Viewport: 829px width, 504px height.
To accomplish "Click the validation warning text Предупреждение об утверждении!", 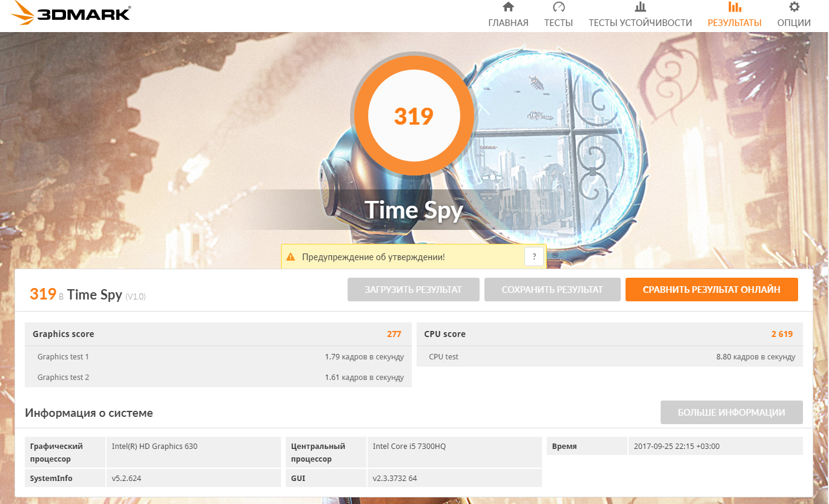I will 374,257.
